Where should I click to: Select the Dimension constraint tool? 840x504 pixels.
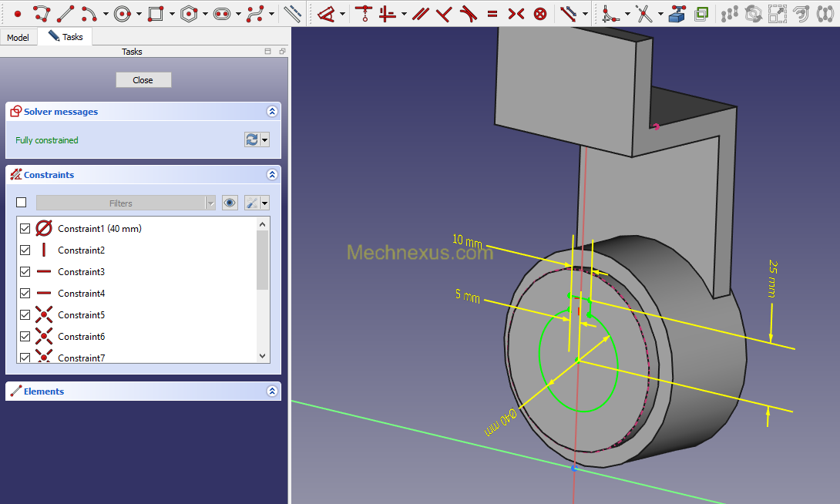tap(326, 14)
